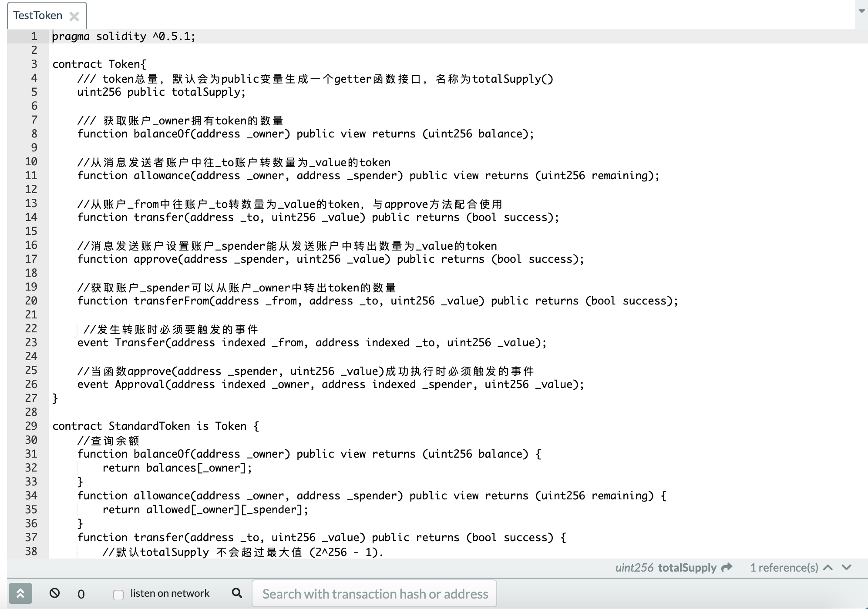Focus the transaction hash search field
Screen dimensions: 868x609
[374, 594]
